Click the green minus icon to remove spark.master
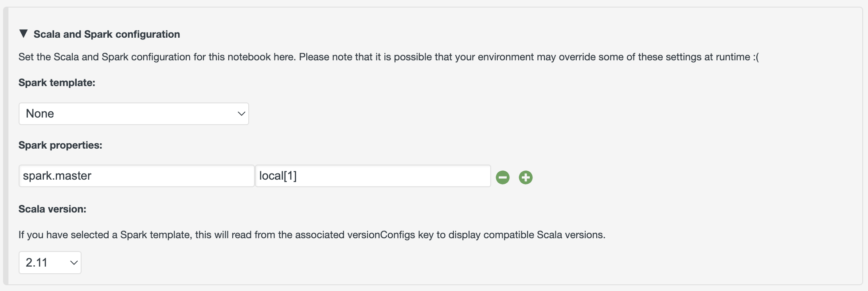 point(502,177)
